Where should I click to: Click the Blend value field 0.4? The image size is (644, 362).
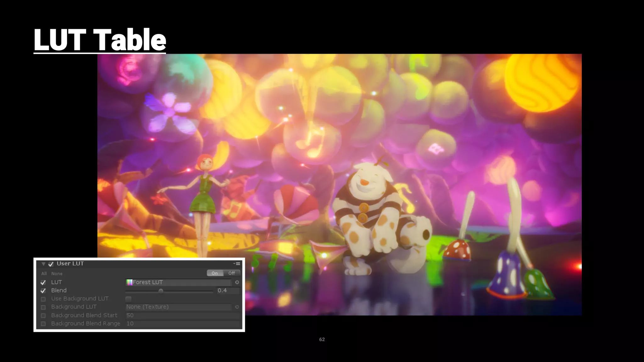228,291
